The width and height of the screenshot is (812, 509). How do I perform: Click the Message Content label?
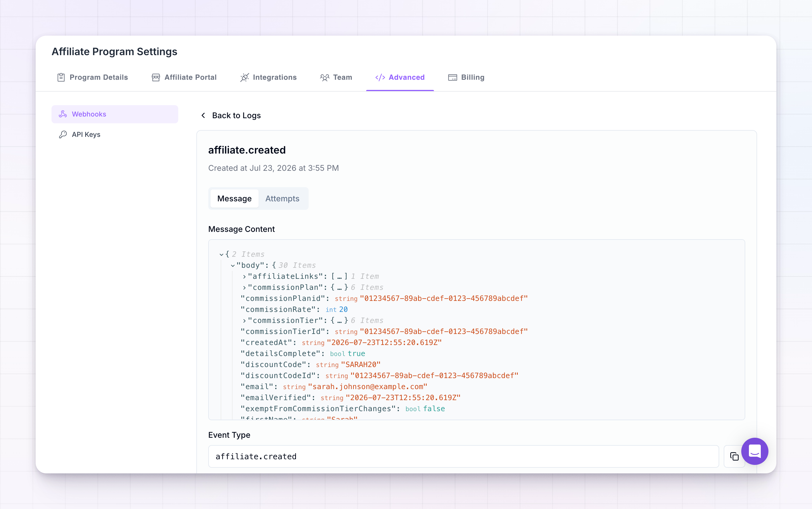pyautogui.click(x=242, y=229)
